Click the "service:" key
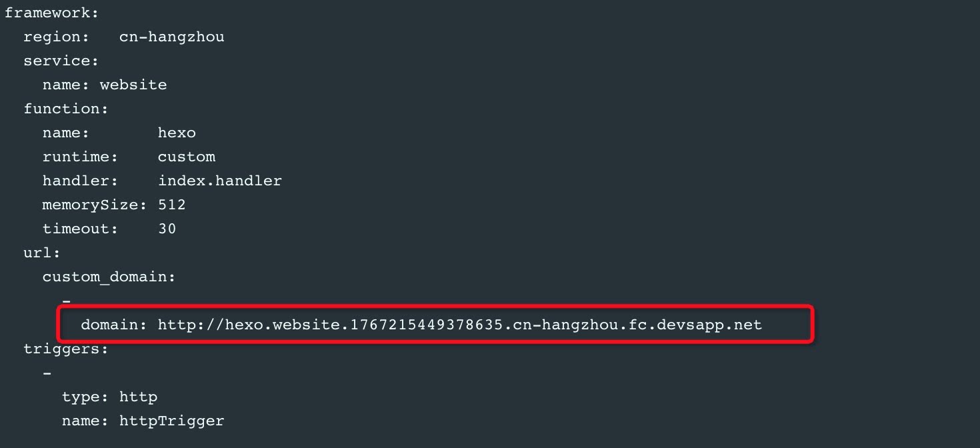980x448 pixels. [61, 61]
